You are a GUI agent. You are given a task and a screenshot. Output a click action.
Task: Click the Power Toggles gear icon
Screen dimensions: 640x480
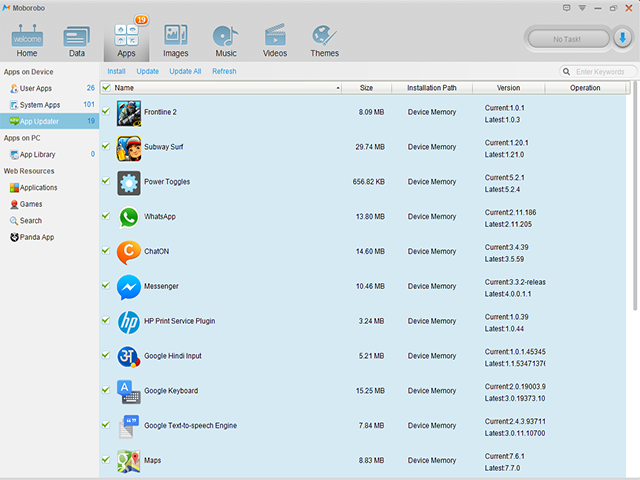click(x=129, y=183)
